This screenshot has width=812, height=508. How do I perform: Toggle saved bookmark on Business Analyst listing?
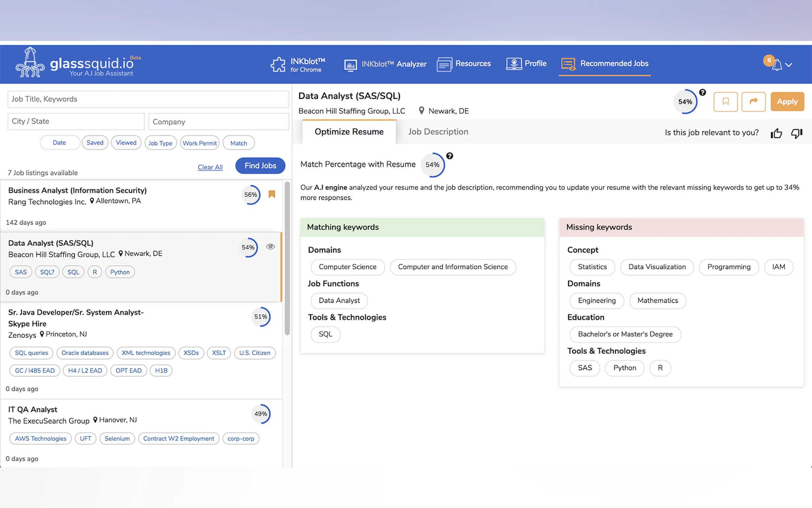(271, 194)
